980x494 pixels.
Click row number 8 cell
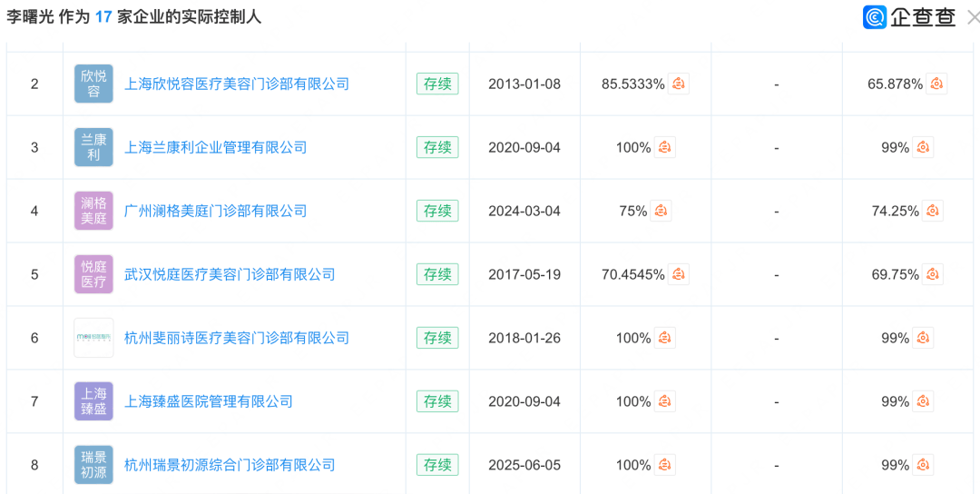34,465
